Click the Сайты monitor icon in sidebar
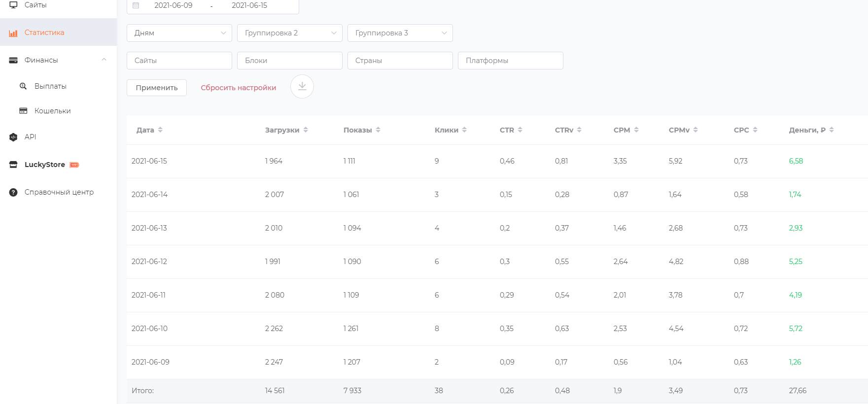Viewport: 868px width, 404px height. tap(13, 5)
